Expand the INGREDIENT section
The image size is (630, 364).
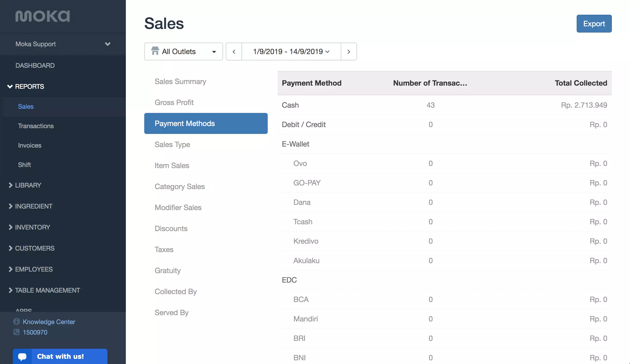(30, 206)
